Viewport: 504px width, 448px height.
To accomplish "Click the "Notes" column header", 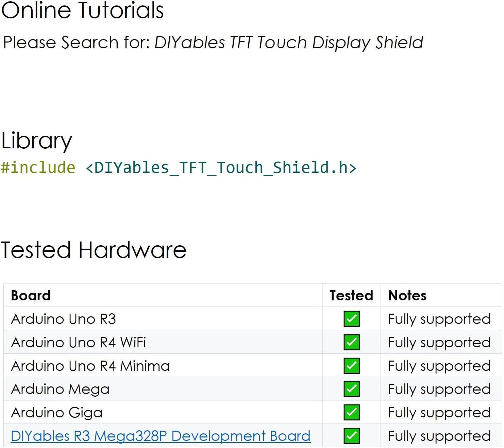I will tap(407, 295).
